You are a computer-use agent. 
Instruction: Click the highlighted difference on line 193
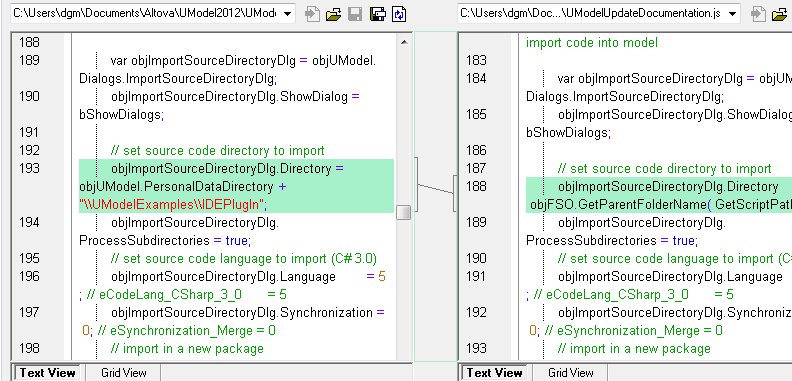(236, 186)
